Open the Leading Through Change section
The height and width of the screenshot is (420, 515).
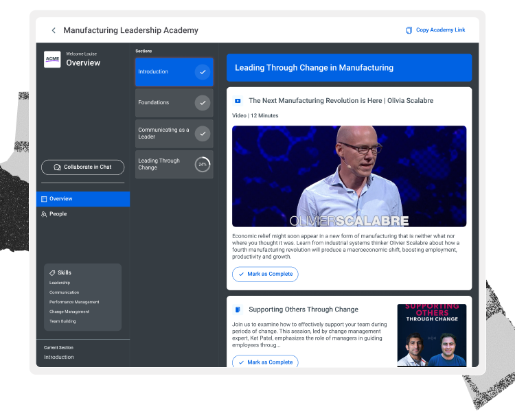coord(174,164)
